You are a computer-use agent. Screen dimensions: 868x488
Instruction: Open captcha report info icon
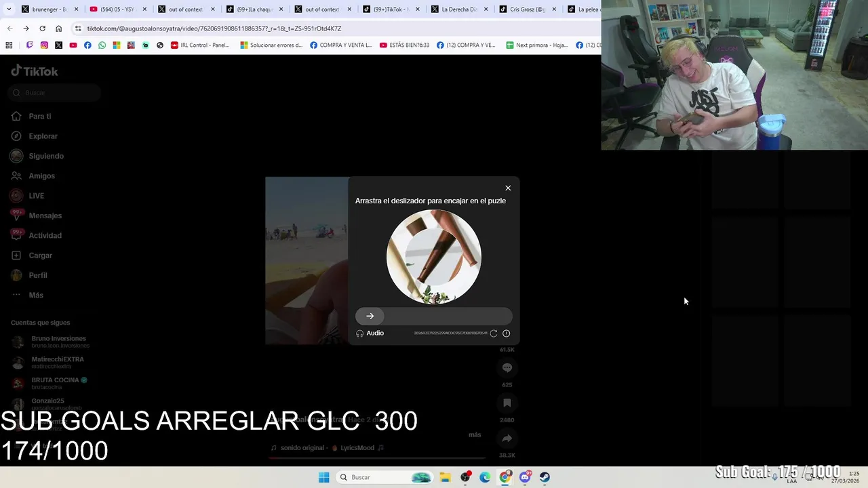click(x=506, y=333)
